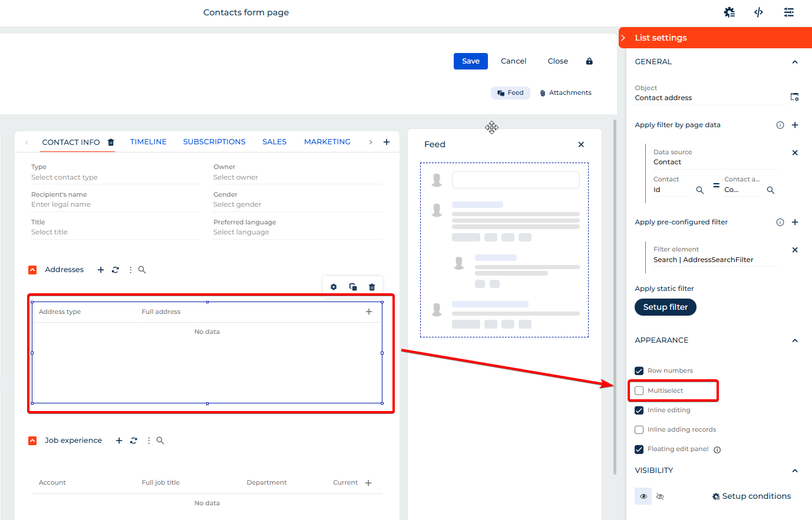Switch to the MARKETING tab

(327, 142)
